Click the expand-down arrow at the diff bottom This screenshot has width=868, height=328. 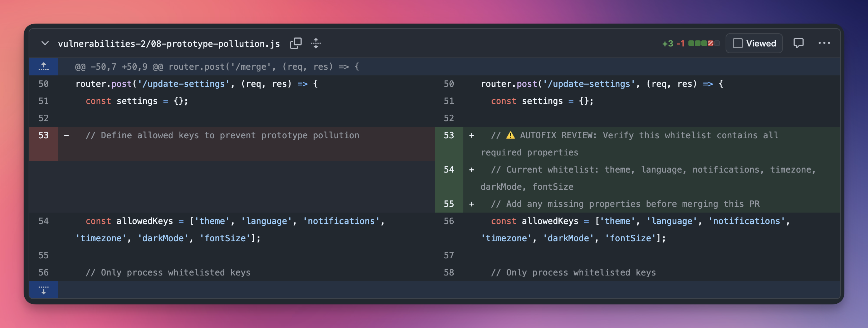[44, 290]
